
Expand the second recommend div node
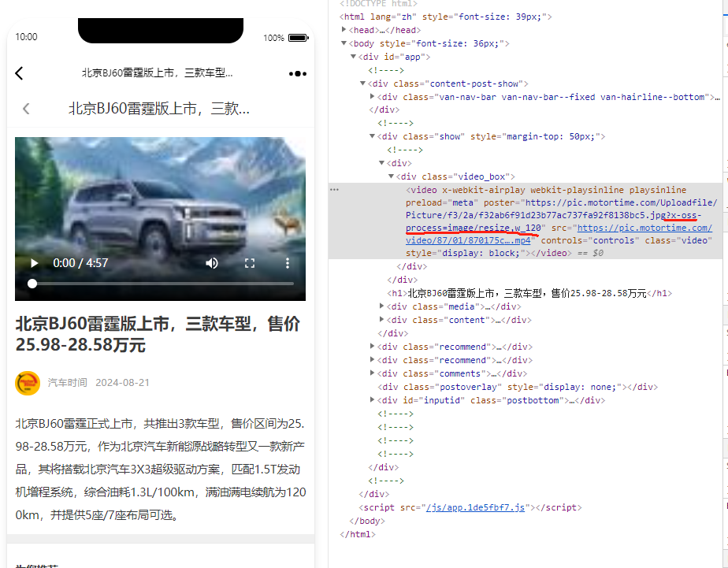[373, 360]
